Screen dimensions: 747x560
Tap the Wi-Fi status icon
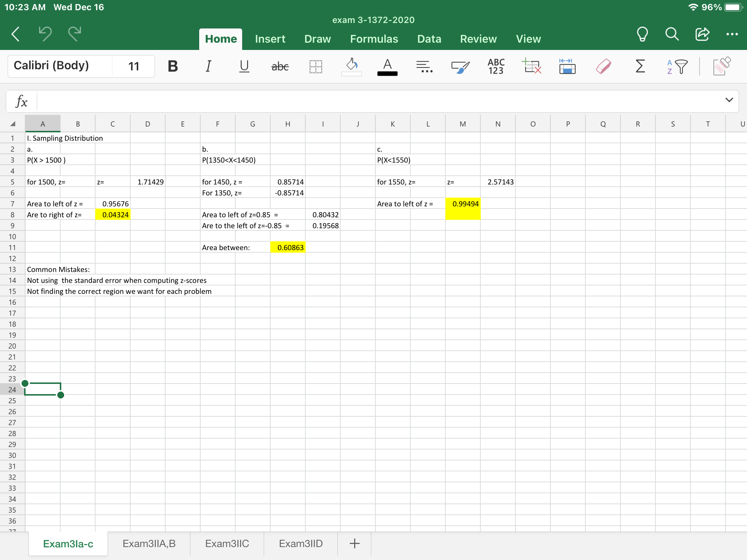tap(693, 7)
